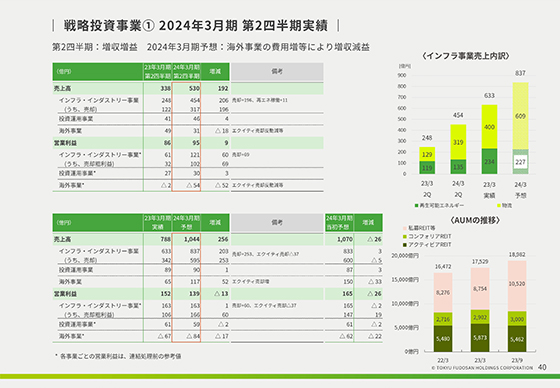Click the 23/9 label on the AUM axis
The height and width of the screenshot is (388, 560).
pyautogui.click(x=517, y=360)
